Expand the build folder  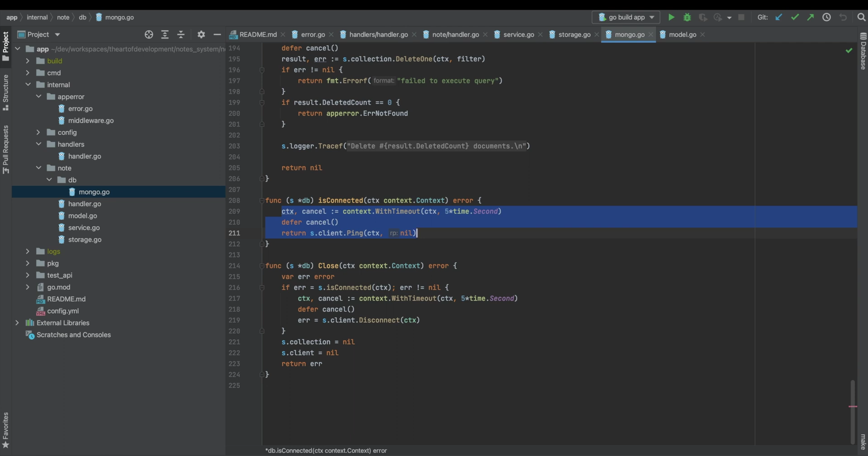pos(28,61)
